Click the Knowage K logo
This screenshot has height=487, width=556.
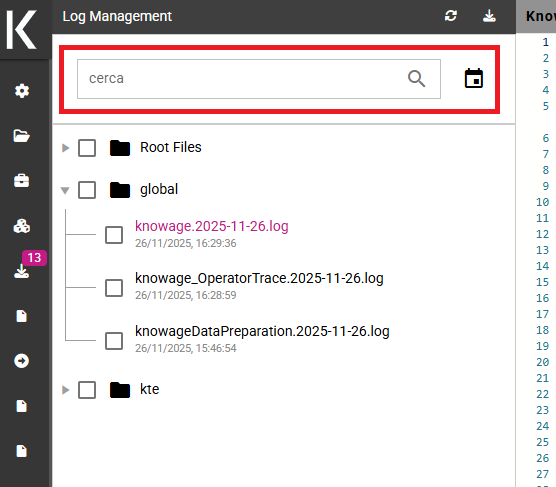coord(22,29)
